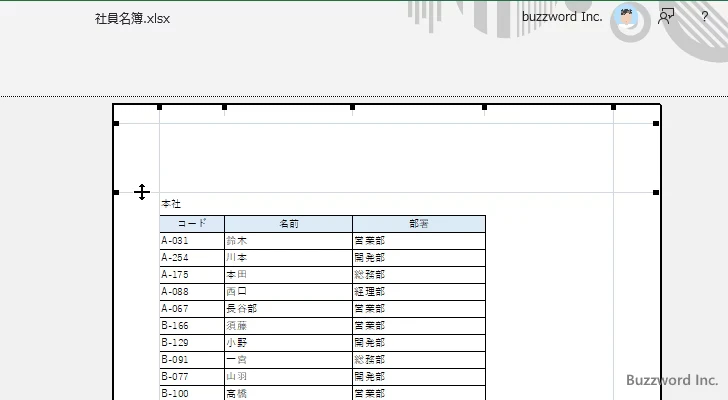This screenshot has height=400, width=728.
Task: Click the name 川本
Action: tap(236, 258)
